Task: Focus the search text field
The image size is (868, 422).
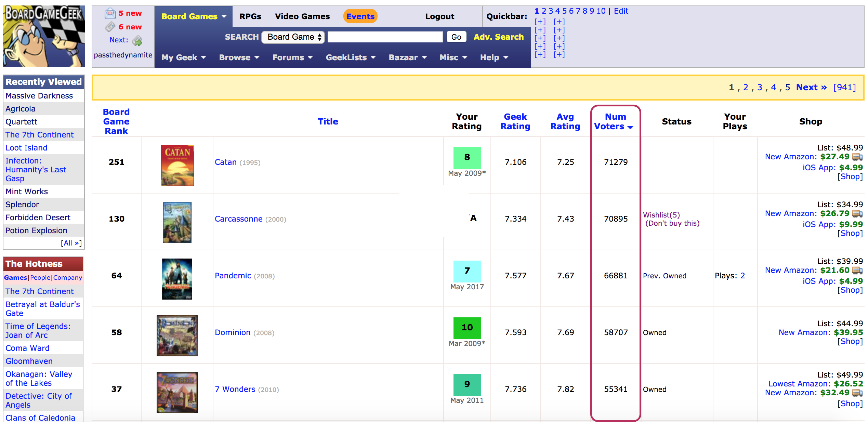Action: click(385, 37)
